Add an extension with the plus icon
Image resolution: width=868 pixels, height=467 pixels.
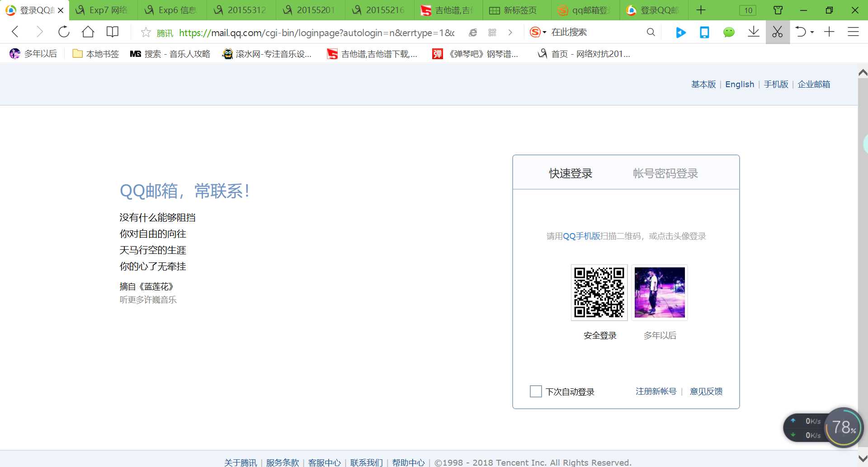829,32
